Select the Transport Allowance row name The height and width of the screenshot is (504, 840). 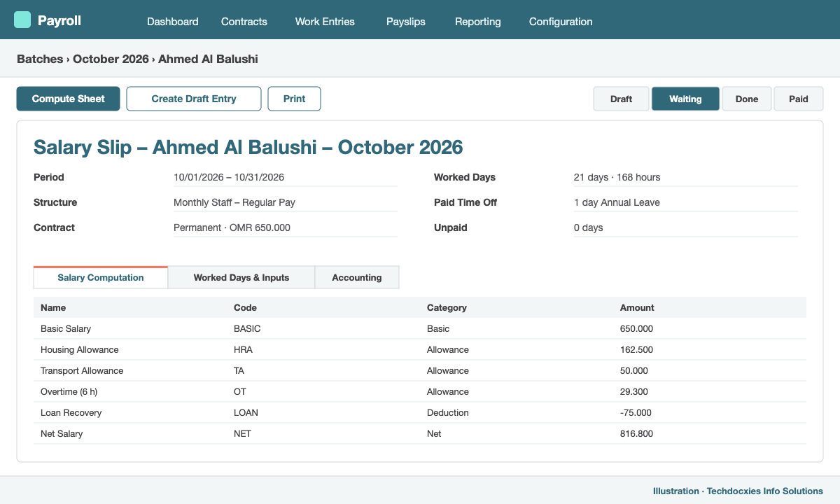coord(82,370)
